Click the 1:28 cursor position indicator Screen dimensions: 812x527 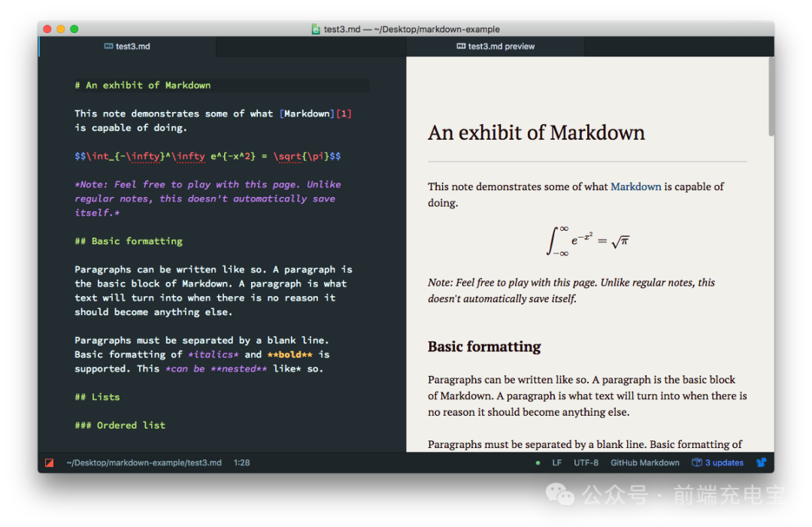pos(241,463)
